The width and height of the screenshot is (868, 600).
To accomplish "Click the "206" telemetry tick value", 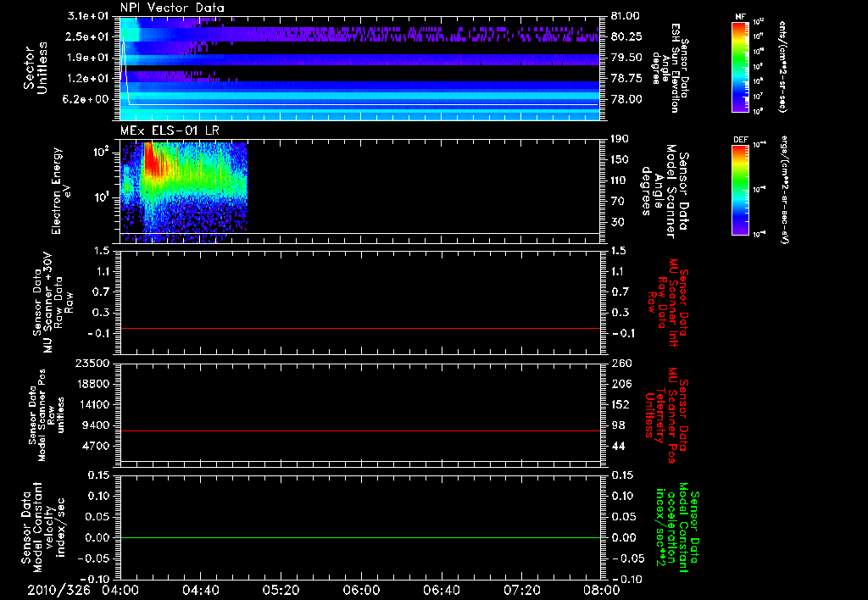I will 620,384.
